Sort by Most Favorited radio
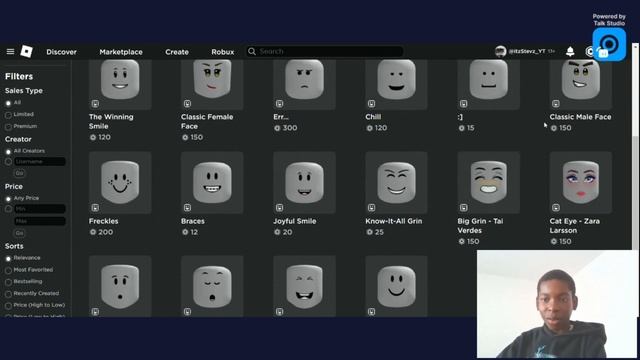 (x=8, y=270)
